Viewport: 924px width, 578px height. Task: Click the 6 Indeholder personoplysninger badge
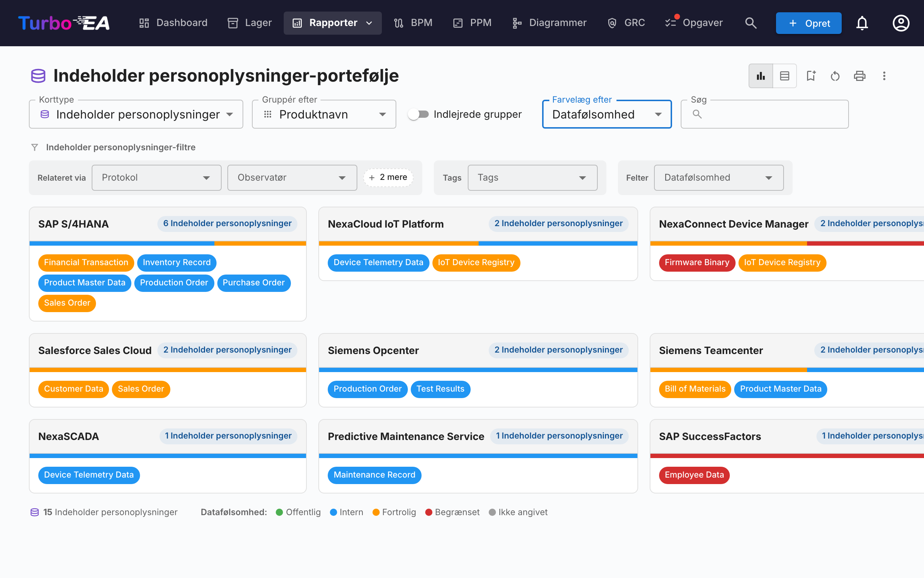(x=227, y=224)
